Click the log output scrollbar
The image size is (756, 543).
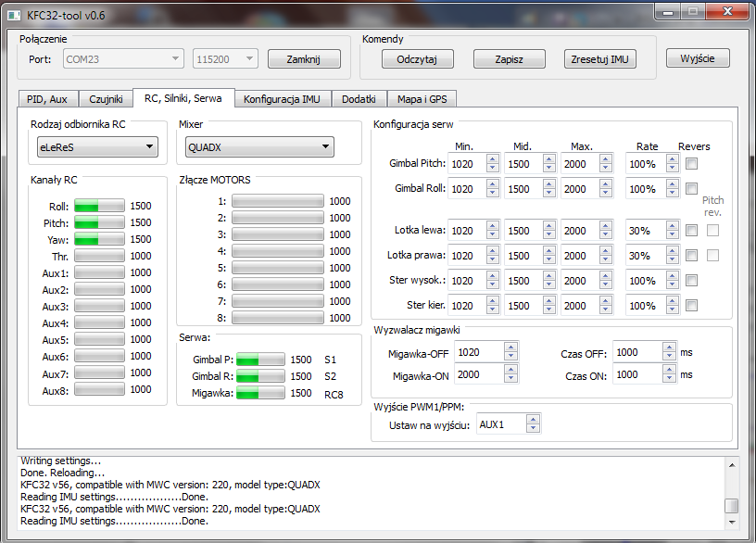731,491
